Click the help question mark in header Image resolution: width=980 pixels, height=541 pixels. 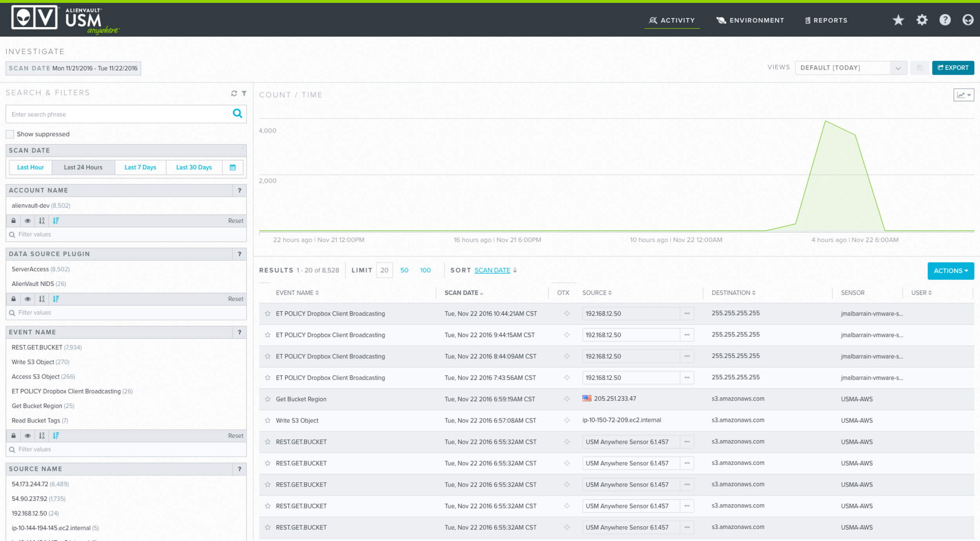pos(945,20)
